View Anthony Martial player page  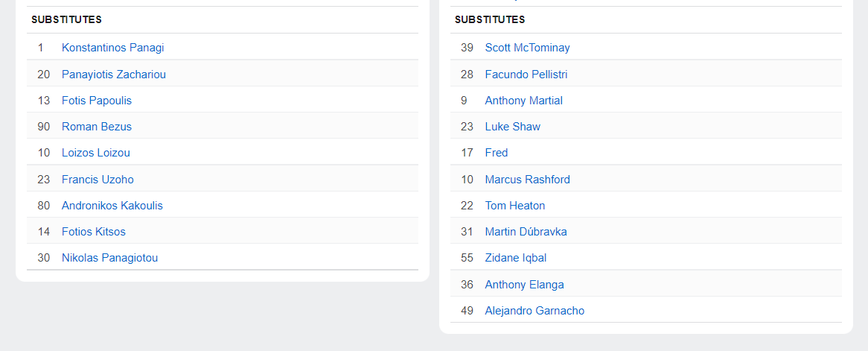pyautogui.click(x=523, y=101)
